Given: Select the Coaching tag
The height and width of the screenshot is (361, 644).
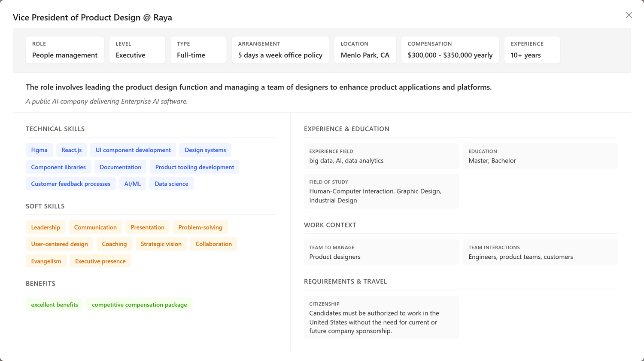Looking at the screenshot, I should (114, 244).
